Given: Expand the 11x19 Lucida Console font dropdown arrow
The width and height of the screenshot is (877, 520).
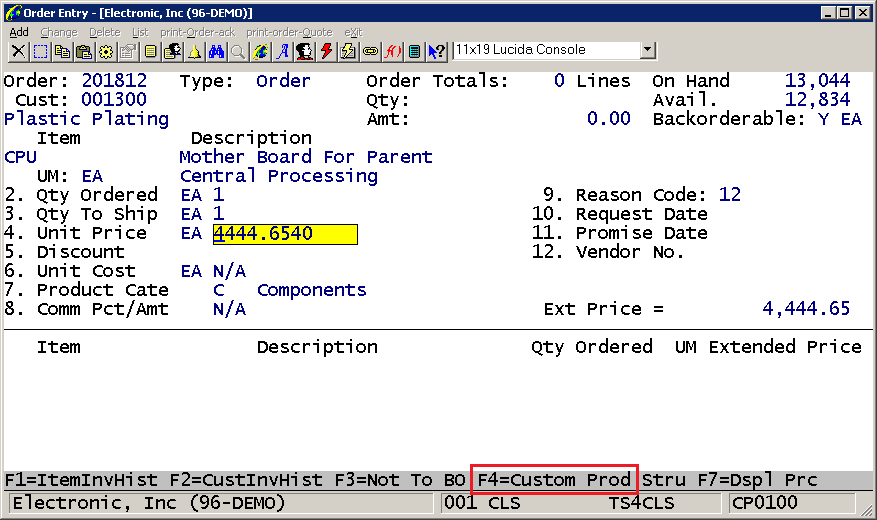Looking at the screenshot, I should point(647,50).
